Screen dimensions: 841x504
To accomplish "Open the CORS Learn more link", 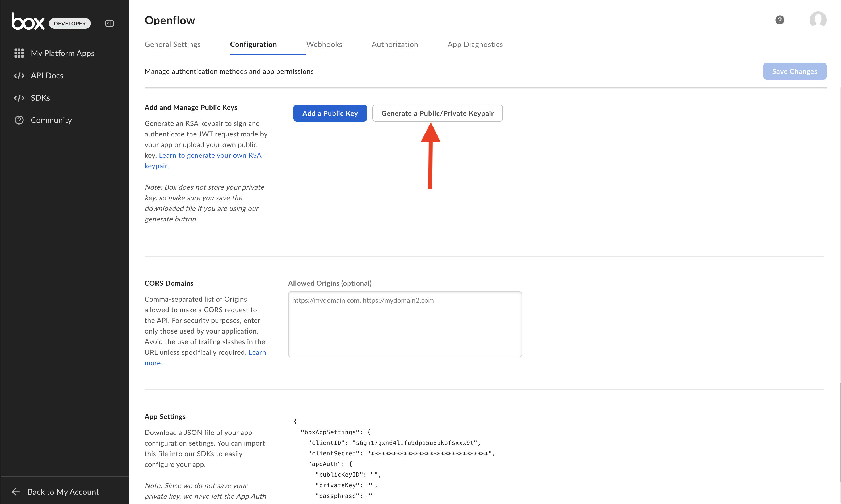I will pyautogui.click(x=257, y=353).
